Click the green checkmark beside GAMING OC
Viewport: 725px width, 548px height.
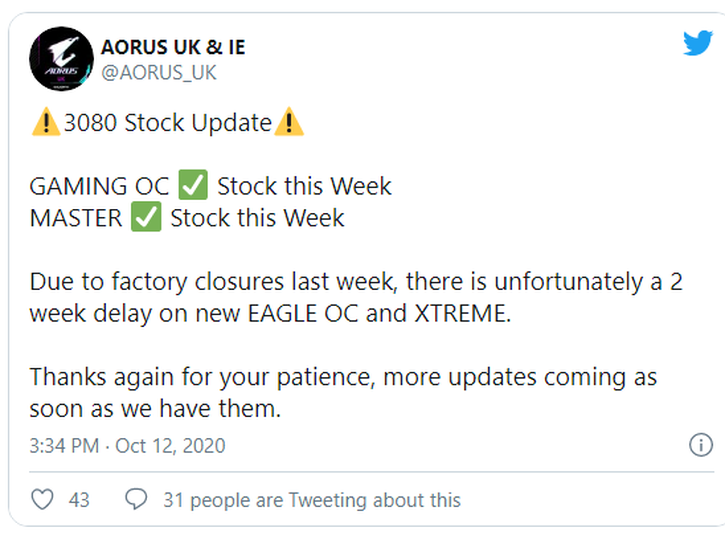(x=192, y=186)
